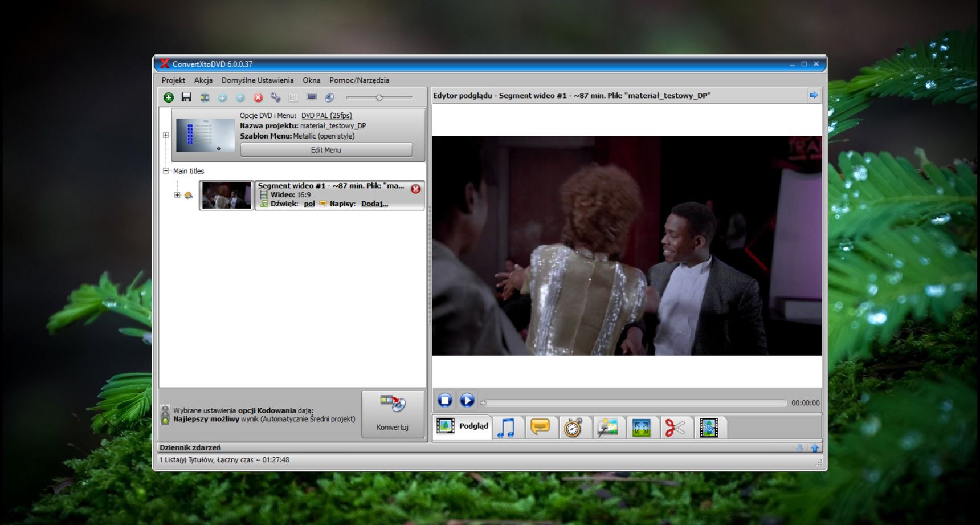The width and height of the screenshot is (980, 525).
Task: Click the preview video frame
Action: pos(627,246)
